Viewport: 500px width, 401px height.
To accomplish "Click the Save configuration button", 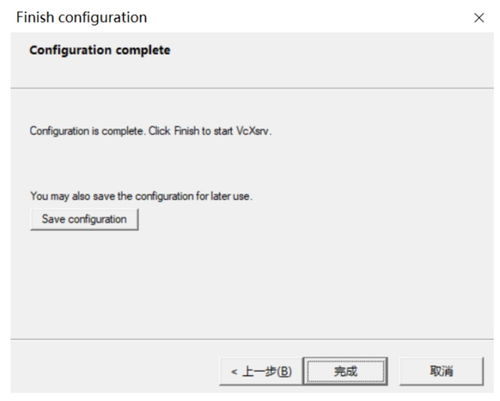I will point(84,219).
